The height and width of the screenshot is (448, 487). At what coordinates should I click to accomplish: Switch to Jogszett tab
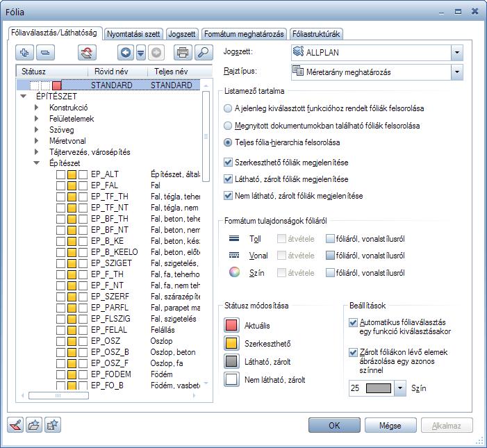(182, 34)
